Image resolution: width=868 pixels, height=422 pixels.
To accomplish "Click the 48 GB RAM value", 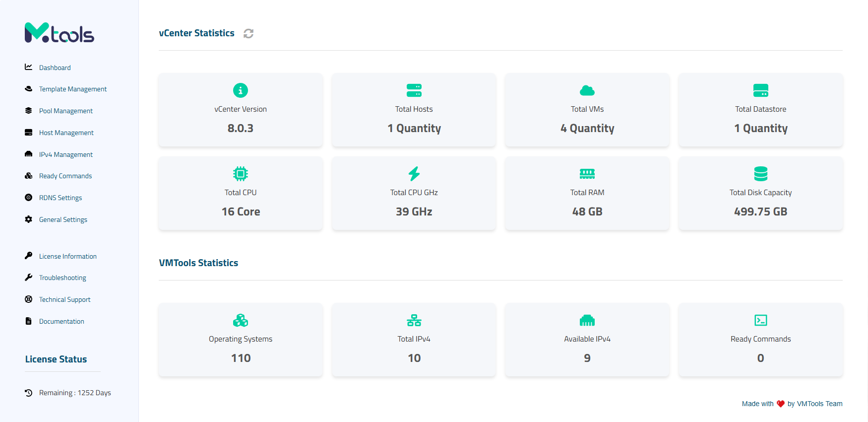I will pos(587,211).
